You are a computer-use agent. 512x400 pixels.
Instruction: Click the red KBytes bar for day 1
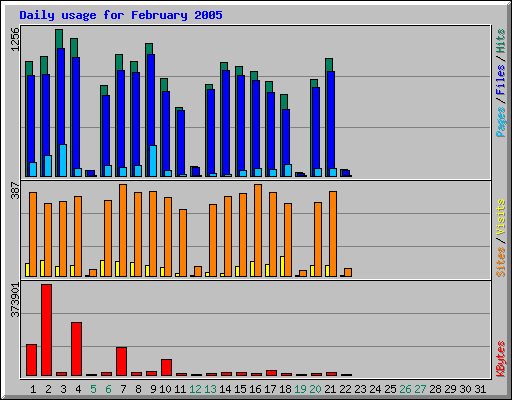(32, 360)
